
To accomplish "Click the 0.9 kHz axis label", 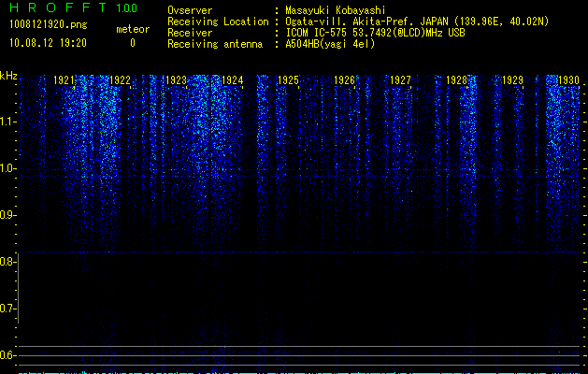I will (x=7, y=215).
